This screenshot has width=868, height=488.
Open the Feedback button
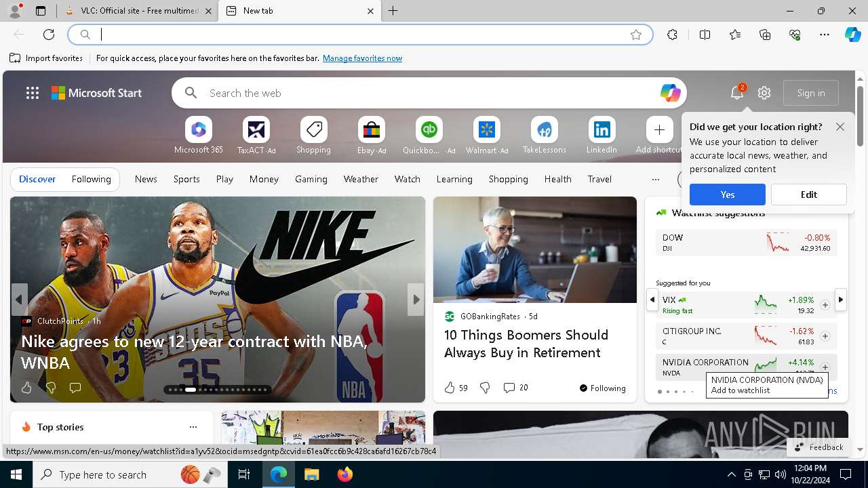pos(818,447)
